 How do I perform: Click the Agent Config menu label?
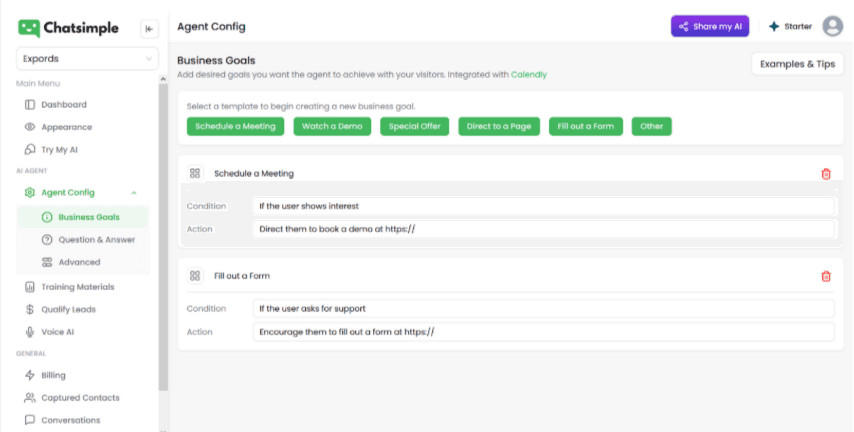pyautogui.click(x=68, y=192)
